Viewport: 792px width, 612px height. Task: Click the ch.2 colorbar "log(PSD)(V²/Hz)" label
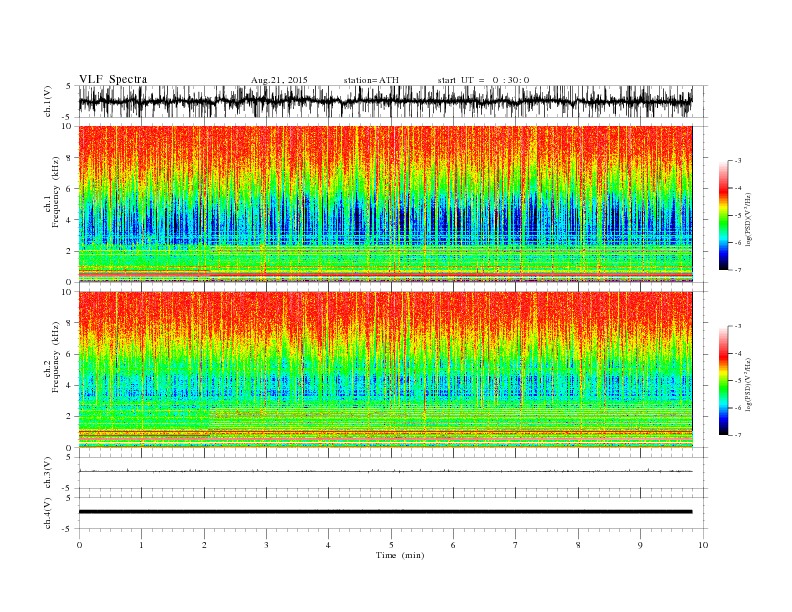click(748, 384)
